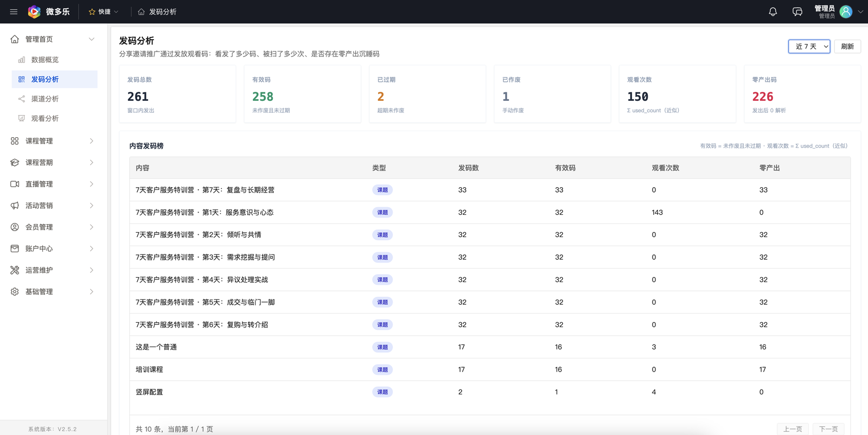The image size is (868, 435).
Task: Toggle the hamburger sidebar menu icon
Action: [x=14, y=11]
